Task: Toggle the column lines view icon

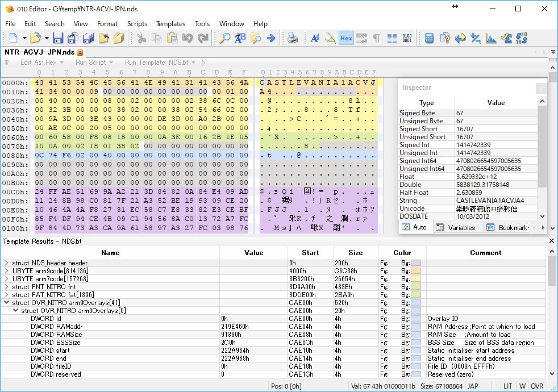Action: click(x=392, y=38)
